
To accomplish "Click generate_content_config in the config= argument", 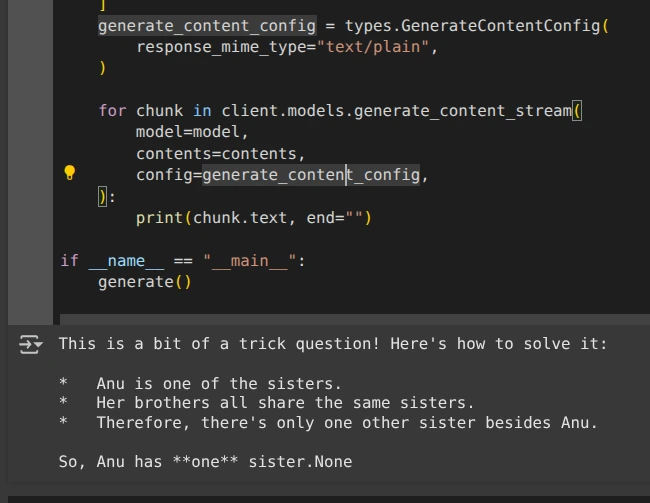I will (x=311, y=176).
